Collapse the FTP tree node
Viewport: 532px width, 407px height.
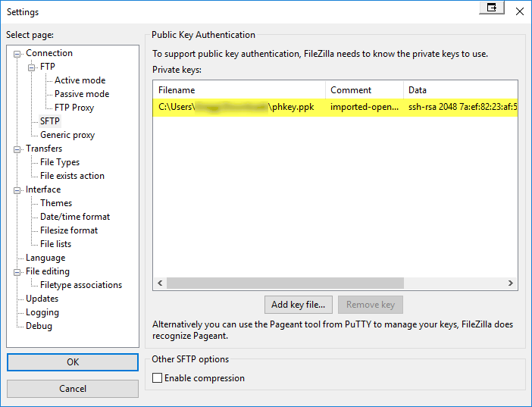coord(33,67)
